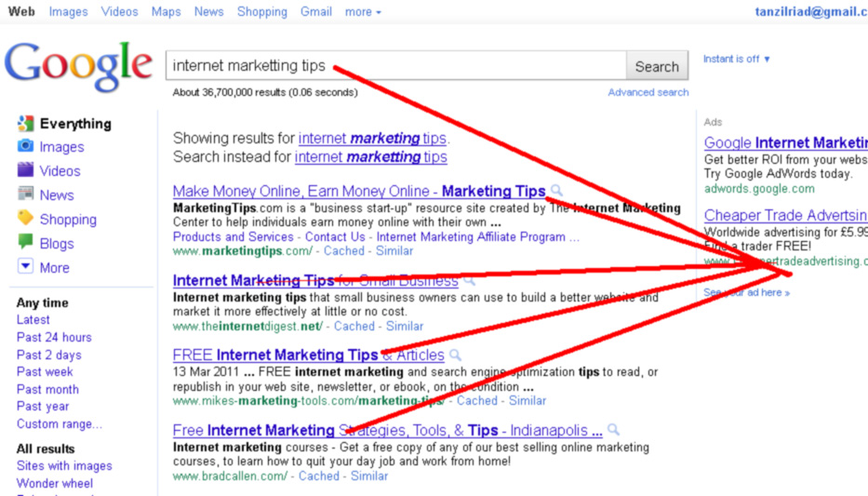Click the Images camera icon in sidebar

pyautogui.click(x=25, y=146)
